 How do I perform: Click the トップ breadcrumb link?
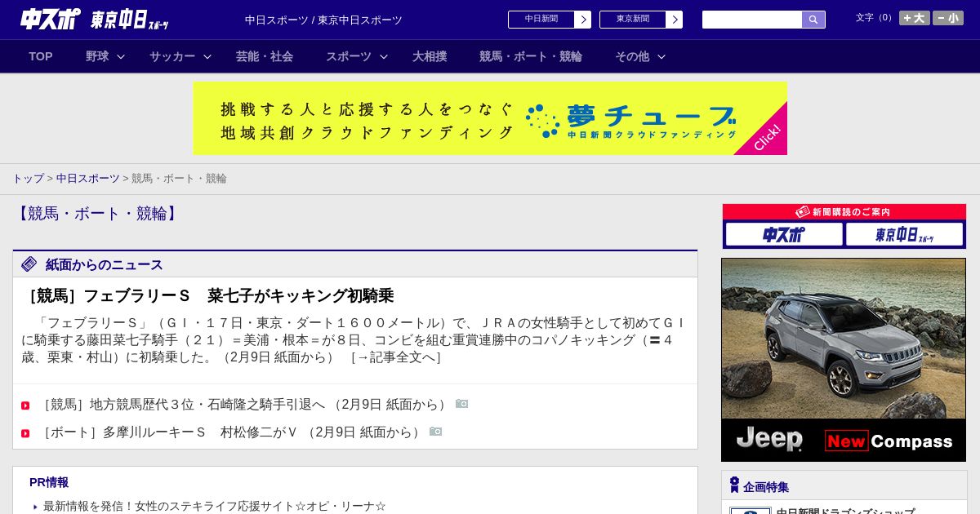28,178
